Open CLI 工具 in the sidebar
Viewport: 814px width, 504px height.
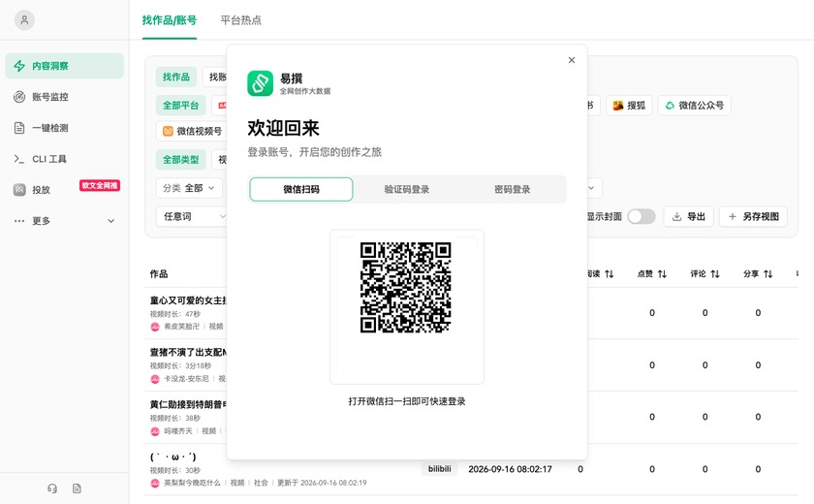pyautogui.click(x=64, y=159)
